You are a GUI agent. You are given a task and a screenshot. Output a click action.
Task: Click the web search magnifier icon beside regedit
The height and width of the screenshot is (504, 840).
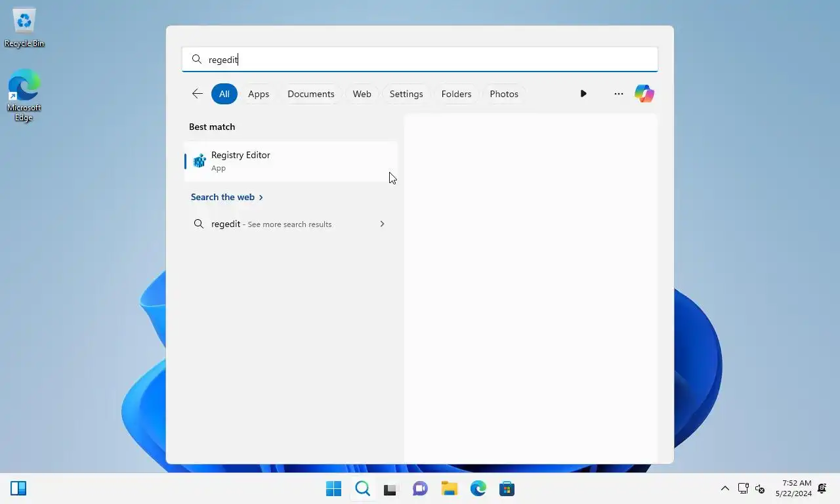pos(199,224)
